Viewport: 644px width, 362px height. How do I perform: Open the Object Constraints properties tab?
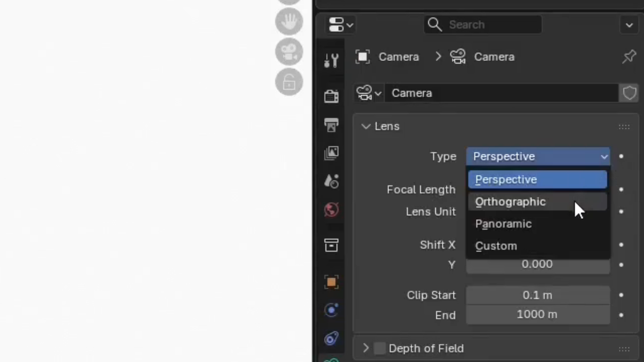(331, 339)
